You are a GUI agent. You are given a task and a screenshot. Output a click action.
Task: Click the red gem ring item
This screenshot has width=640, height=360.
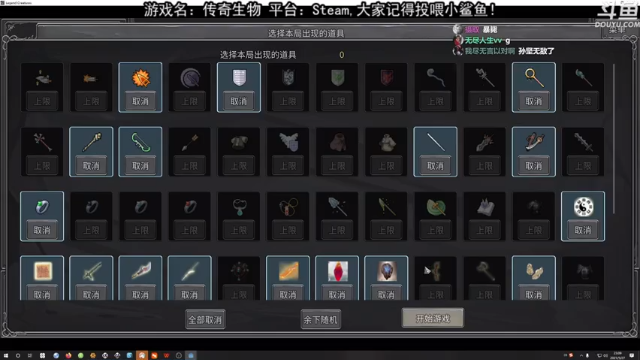tap(190, 207)
